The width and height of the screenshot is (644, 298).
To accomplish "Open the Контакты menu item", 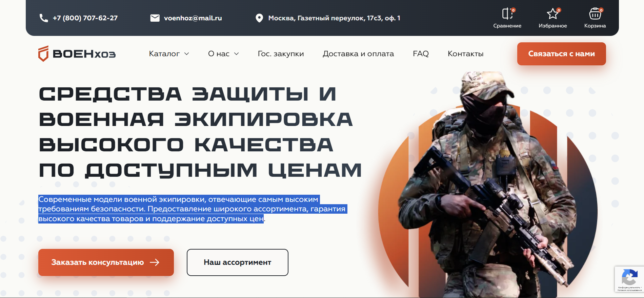I will [465, 54].
